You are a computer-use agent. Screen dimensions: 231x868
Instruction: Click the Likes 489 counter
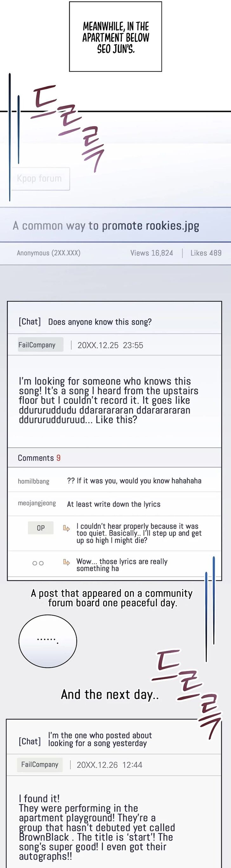click(x=206, y=253)
